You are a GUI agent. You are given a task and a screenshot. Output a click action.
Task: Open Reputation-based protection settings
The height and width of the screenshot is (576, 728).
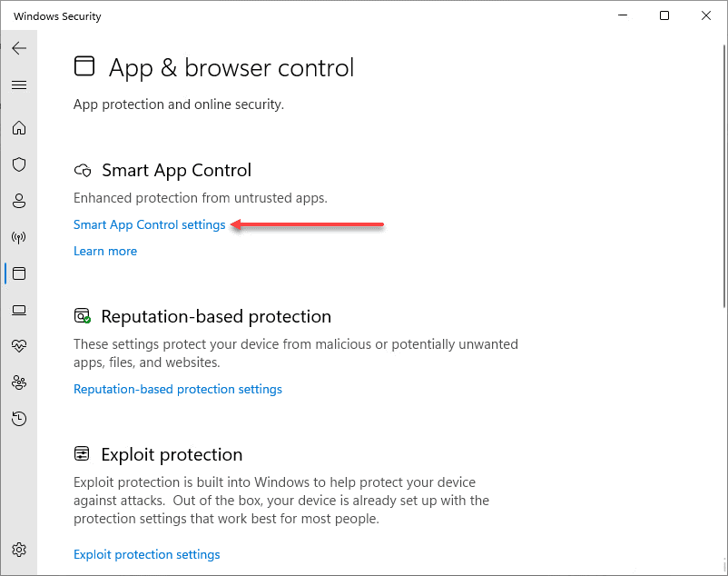point(178,389)
